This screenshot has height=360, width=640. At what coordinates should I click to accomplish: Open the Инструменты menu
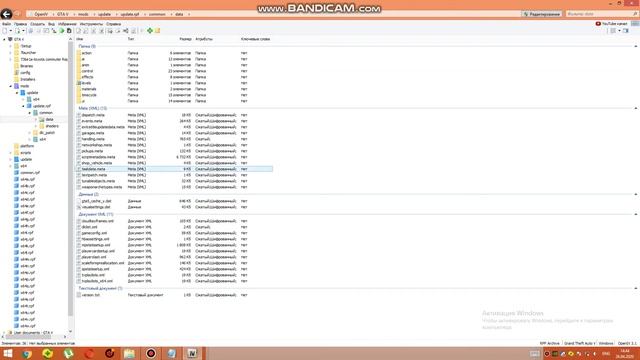point(91,24)
